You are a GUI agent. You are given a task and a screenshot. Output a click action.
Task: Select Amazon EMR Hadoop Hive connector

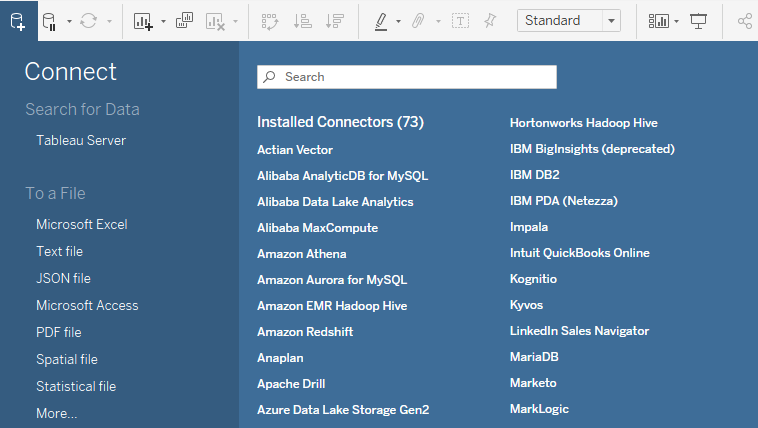(x=332, y=306)
